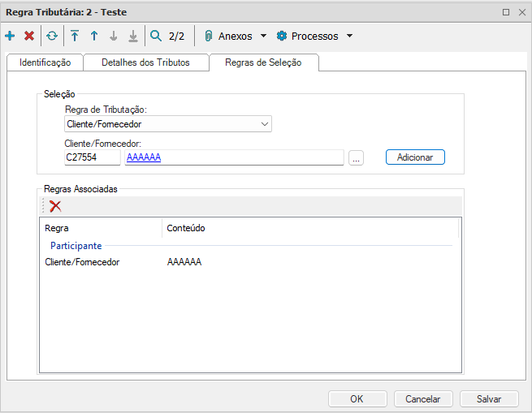Go to first record arrow icon
The height and width of the screenshot is (413, 532).
[x=75, y=36]
